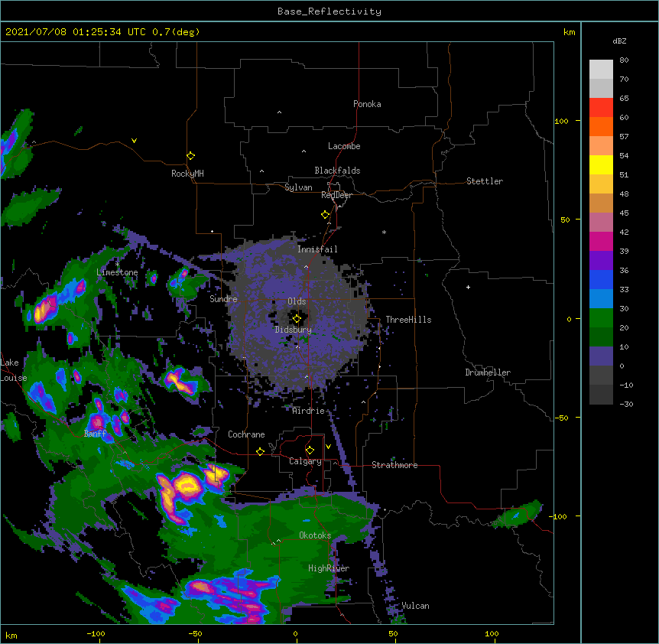Screen dimensions: 659x644
Task: Click the 80 value on the dBZ legend
Action: 624,60
